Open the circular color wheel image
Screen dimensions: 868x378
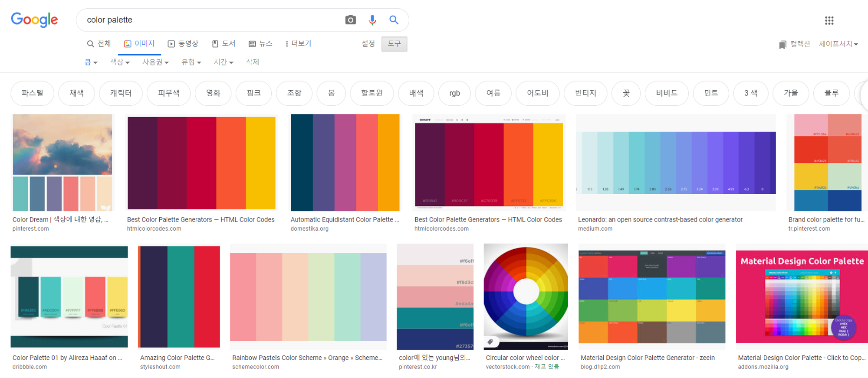coord(526,297)
